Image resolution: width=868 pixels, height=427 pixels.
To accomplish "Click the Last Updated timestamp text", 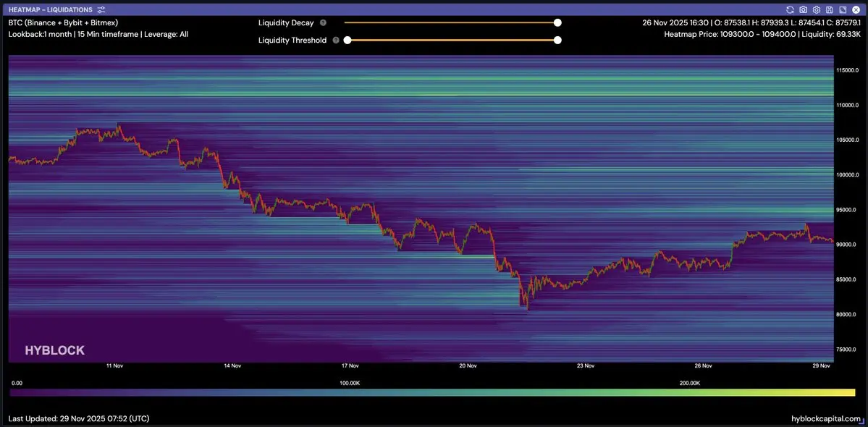I will coord(79,419).
